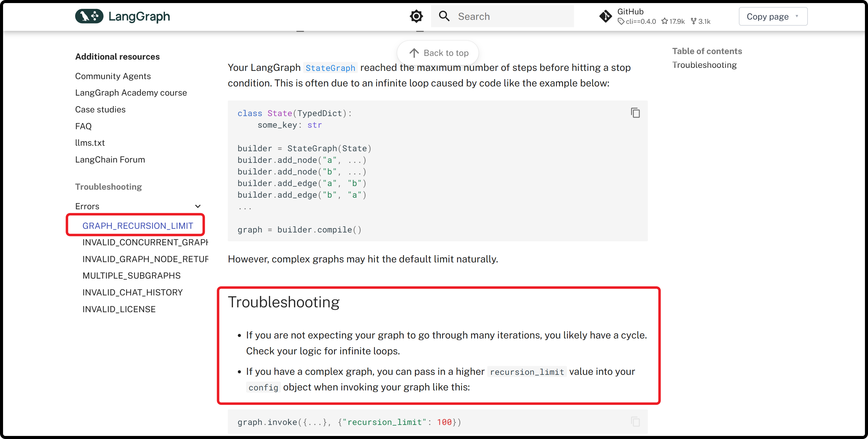Open MULTIPLE_SUBGRAPHS error page
This screenshot has height=439, width=868.
[131, 276]
